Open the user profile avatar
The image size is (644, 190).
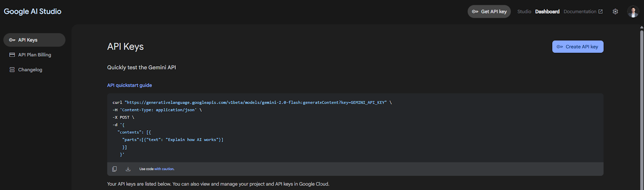point(633,12)
